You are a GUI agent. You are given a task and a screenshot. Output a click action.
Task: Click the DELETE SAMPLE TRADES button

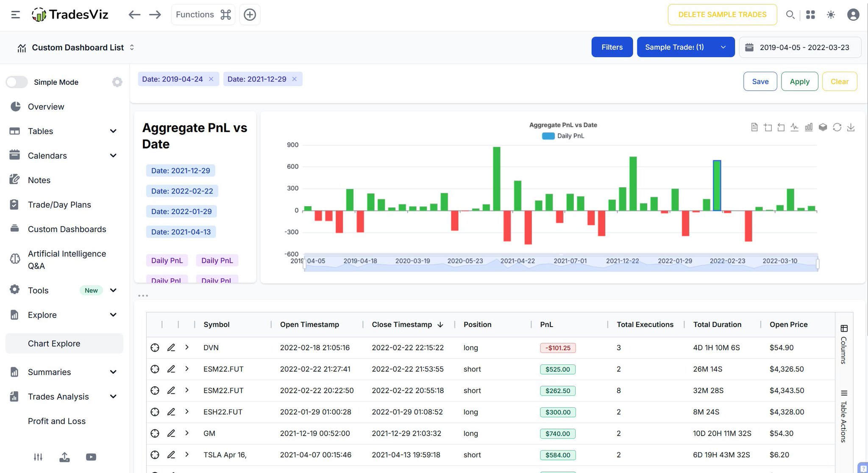pos(722,15)
